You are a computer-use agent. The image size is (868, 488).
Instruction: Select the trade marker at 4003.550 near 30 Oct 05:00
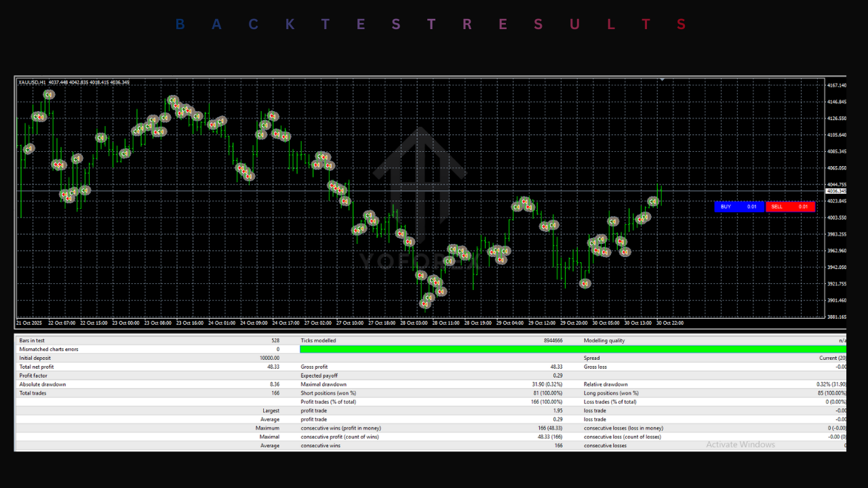(613, 221)
